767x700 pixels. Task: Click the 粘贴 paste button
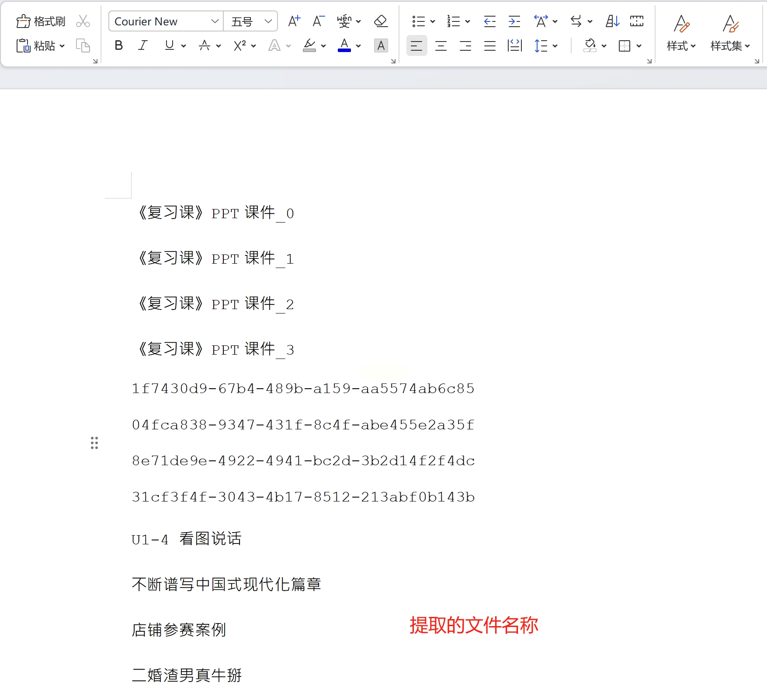coord(40,45)
